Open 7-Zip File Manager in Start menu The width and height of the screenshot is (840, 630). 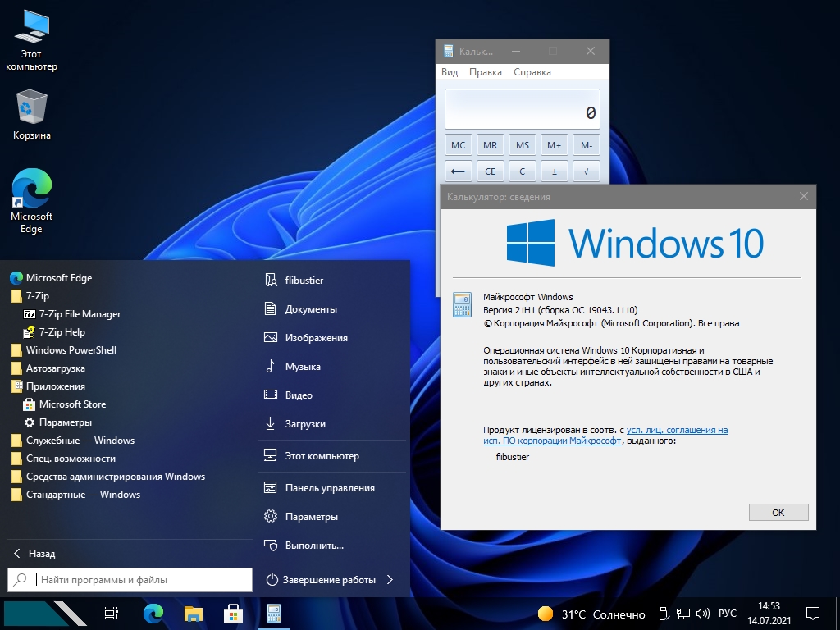coord(80,314)
